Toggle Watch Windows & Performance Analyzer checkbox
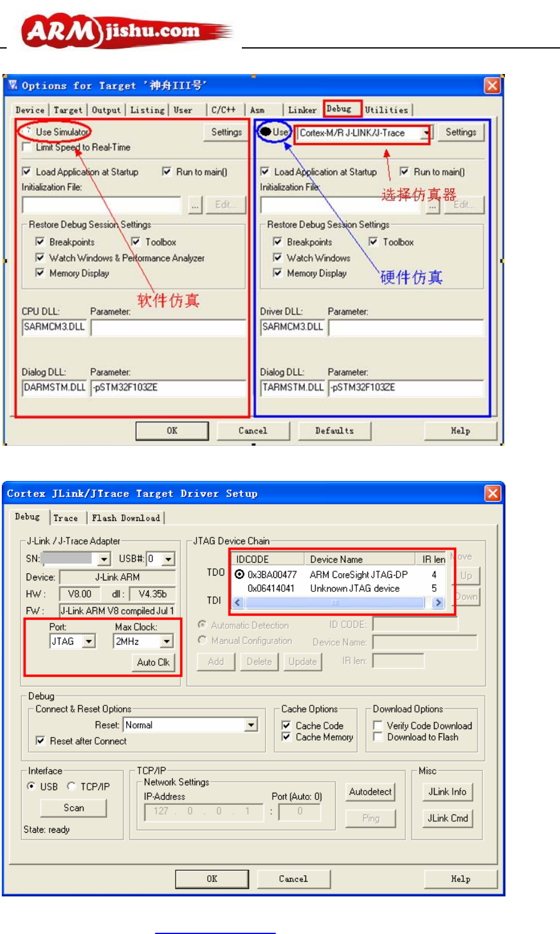Viewport: 560px width, 934px height. (40, 258)
